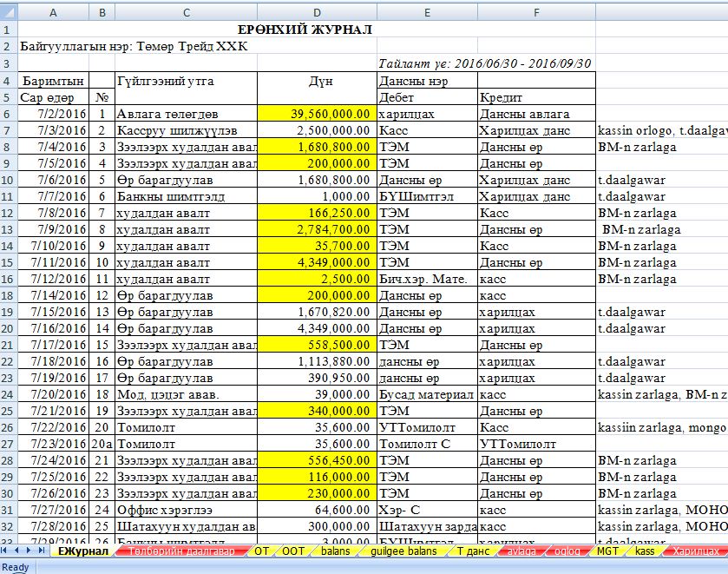Click the Дансны нэр header cell
Image resolution: width=728 pixels, height=574 pixels.
pos(427,81)
